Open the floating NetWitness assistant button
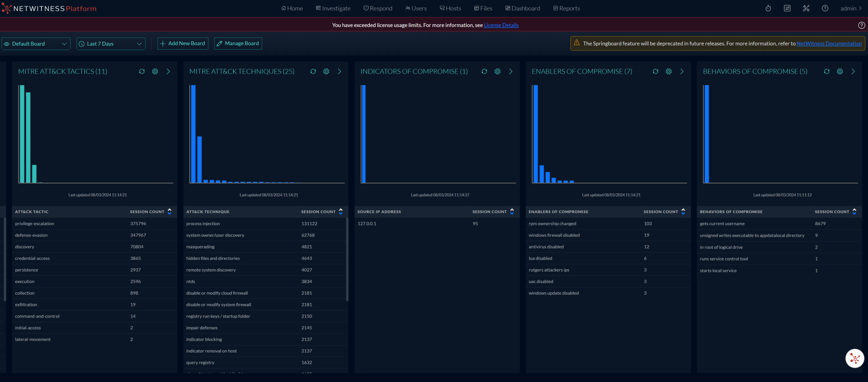 pos(855,359)
